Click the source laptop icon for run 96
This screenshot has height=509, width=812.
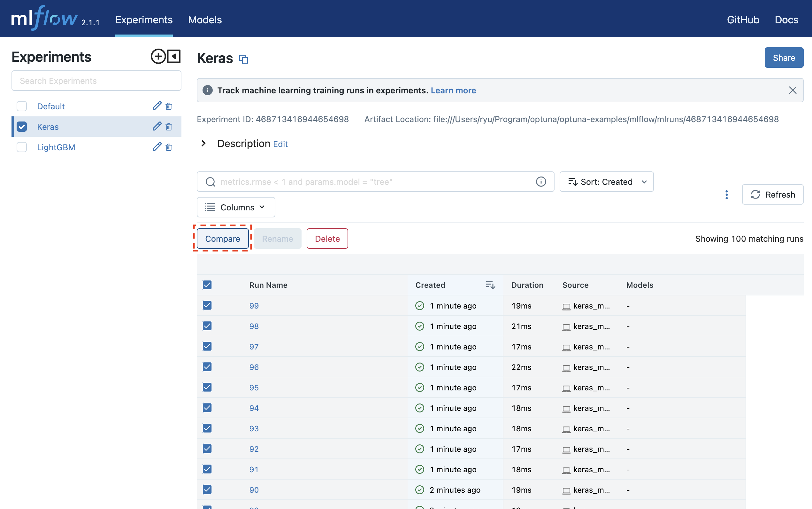click(x=566, y=368)
